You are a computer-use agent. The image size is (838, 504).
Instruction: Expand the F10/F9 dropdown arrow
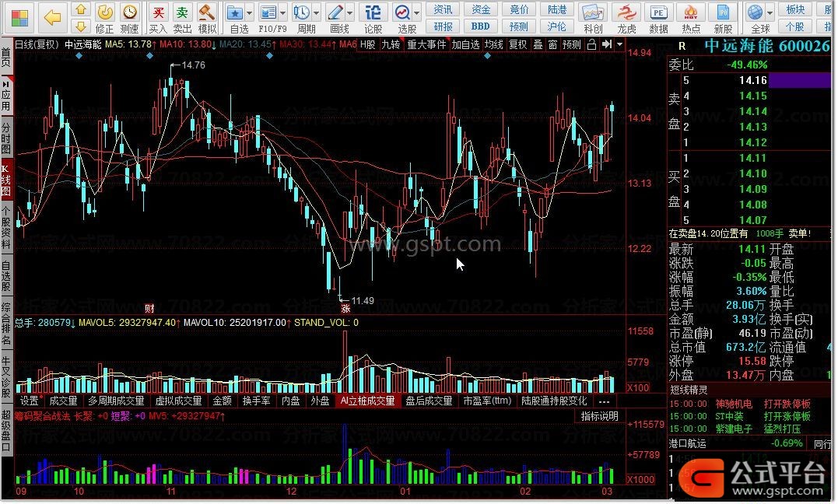[x=282, y=12]
